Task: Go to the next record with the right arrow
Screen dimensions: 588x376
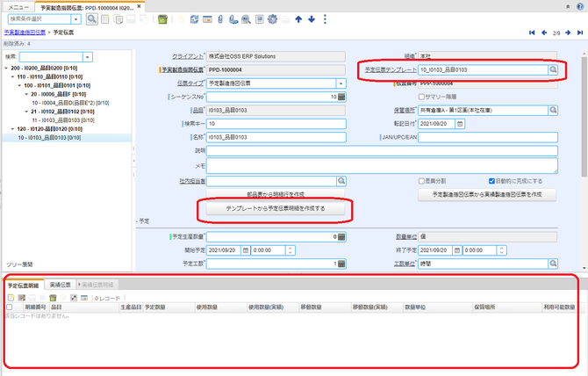Action: [x=568, y=33]
